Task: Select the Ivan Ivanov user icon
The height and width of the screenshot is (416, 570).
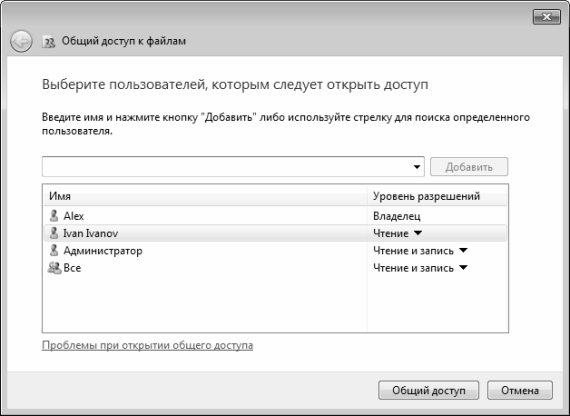Action: click(x=54, y=233)
